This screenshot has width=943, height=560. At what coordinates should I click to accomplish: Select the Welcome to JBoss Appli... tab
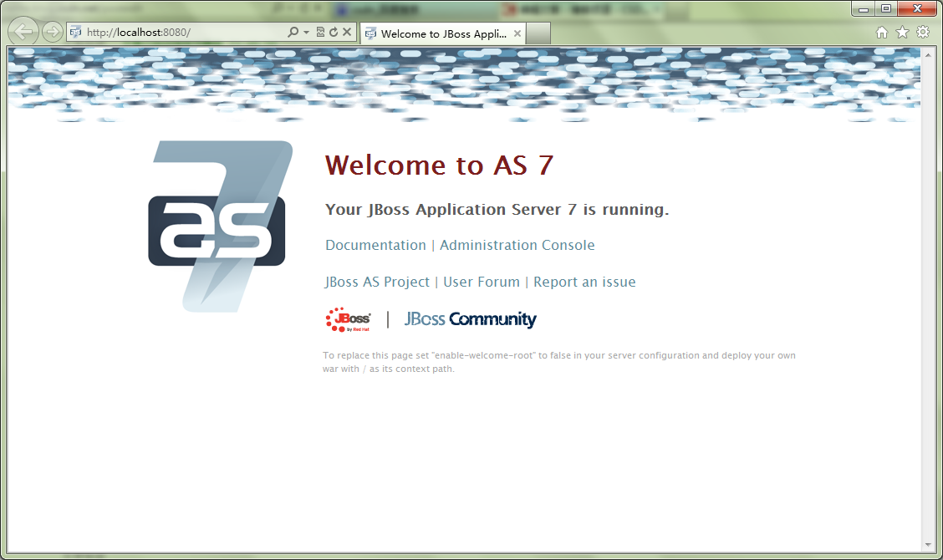(x=442, y=33)
